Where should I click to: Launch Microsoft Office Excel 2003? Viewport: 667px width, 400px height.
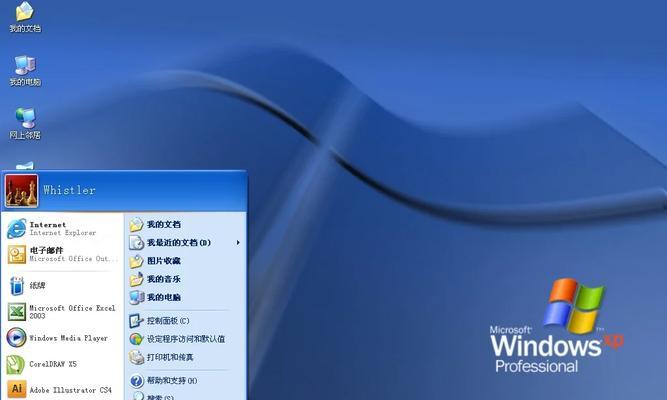63,311
